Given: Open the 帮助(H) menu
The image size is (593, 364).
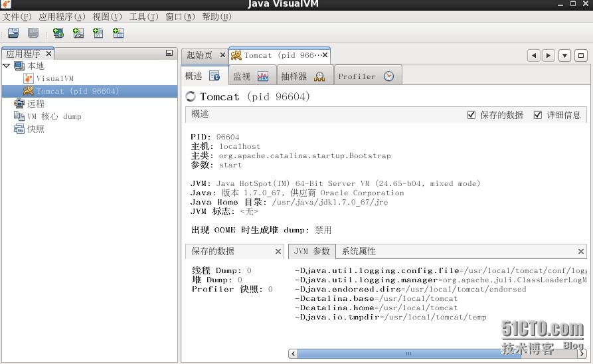Looking at the screenshot, I should [x=216, y=17].
